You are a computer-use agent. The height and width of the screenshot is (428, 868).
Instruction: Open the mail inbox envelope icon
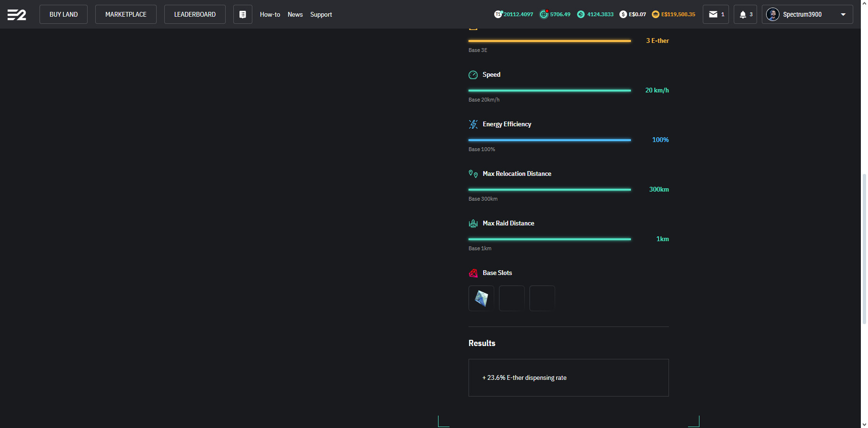point(713,14)
